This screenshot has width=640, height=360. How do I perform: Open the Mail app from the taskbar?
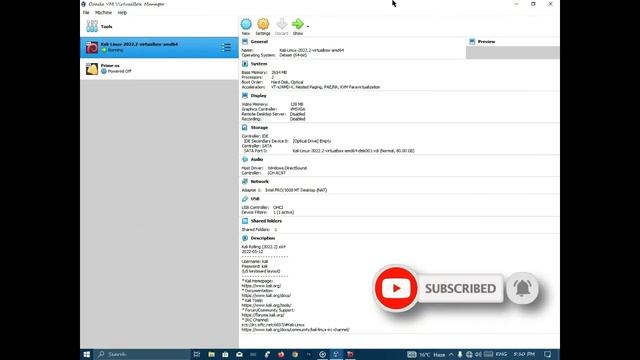(239, 354)
